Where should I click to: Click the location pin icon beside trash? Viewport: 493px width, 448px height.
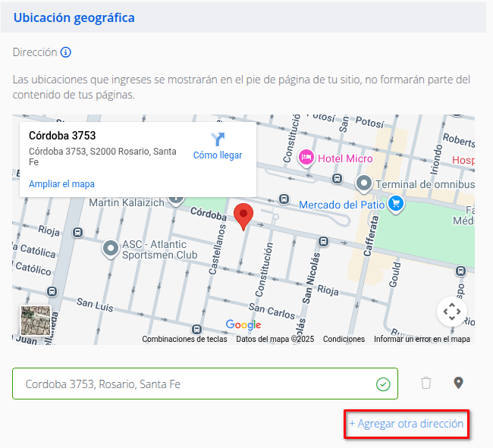point(458,383)
